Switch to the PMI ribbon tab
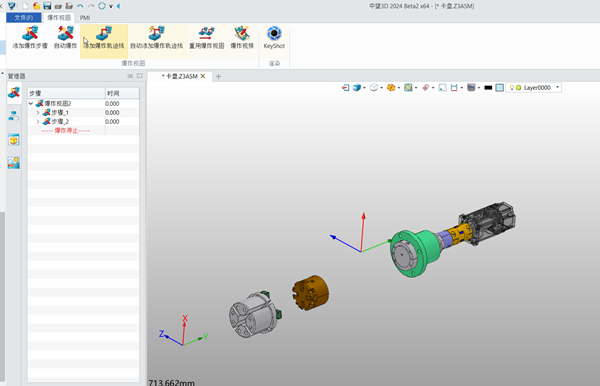This screenshot has height=386, width=600. point(85,18)
